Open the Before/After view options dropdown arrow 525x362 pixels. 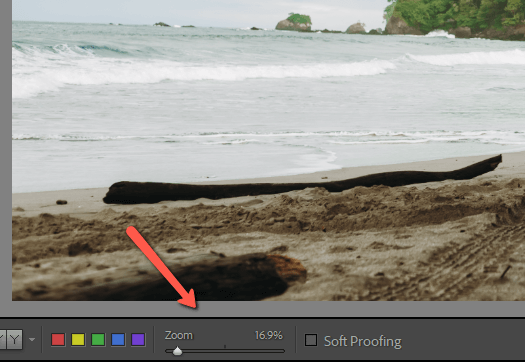click(x=32, y=340)
